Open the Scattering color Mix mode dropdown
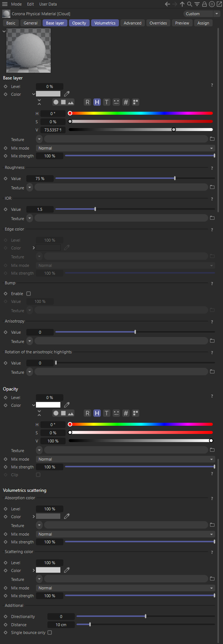Viewport: 223px width, 644px height. tap(126, 588)
